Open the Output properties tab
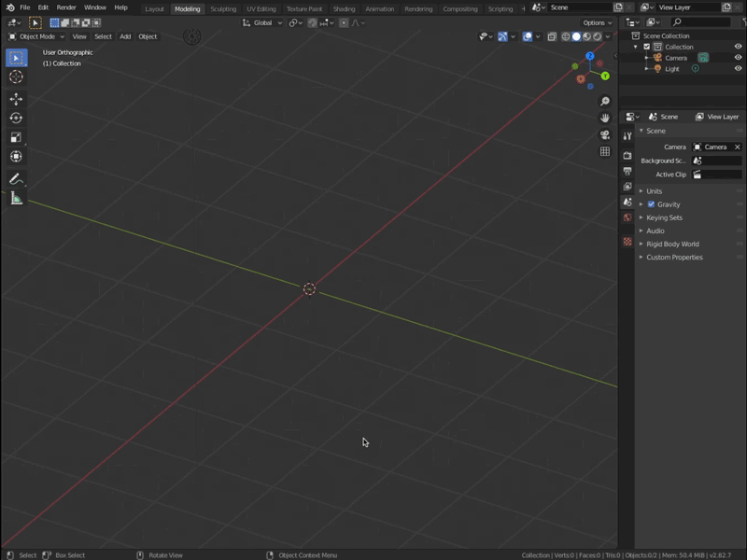 point(627,171)
